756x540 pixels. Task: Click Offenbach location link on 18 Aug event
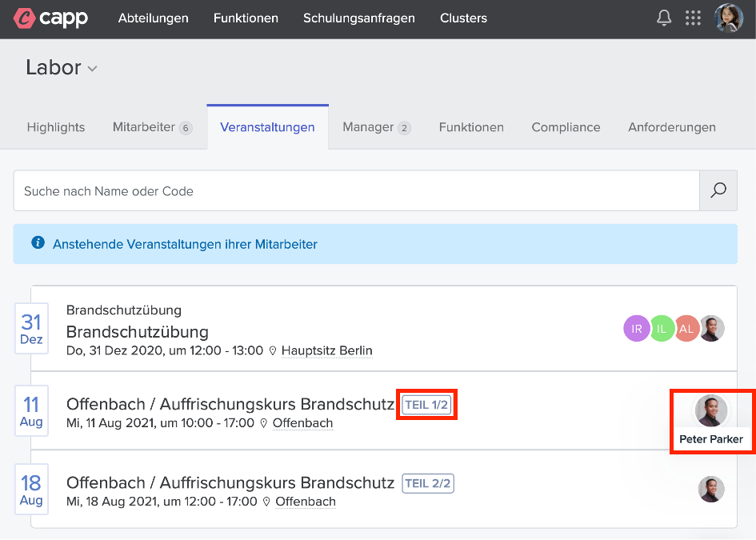(x=306, y=502)
